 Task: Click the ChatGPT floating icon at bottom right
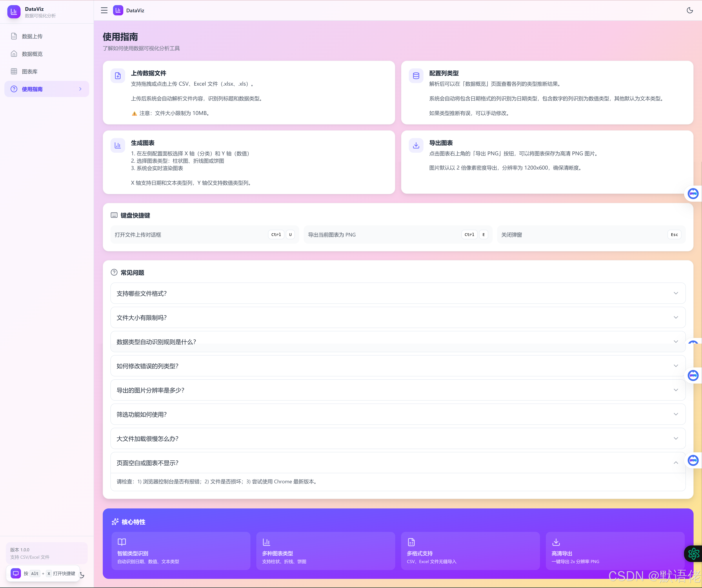pos(693,554)
